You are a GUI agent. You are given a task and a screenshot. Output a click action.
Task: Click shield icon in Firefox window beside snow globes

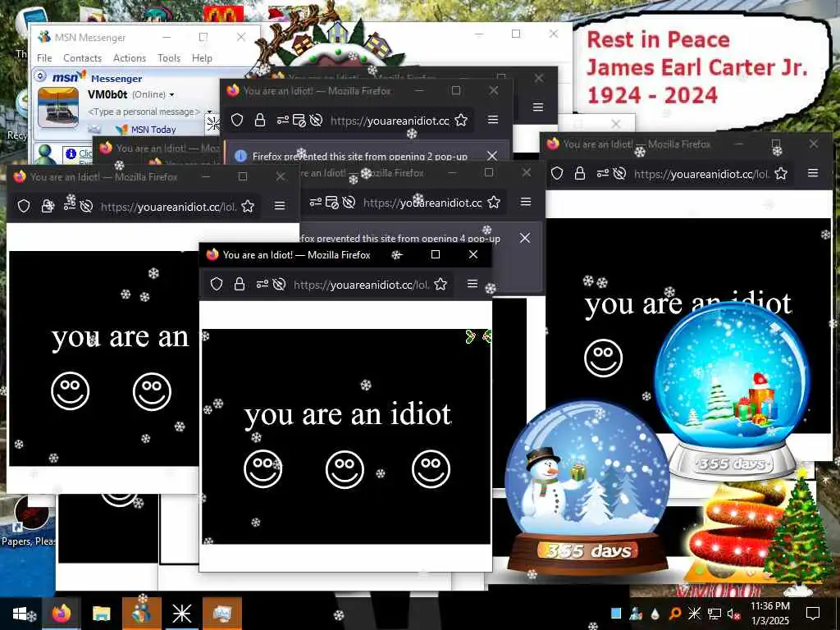(557, 173)
